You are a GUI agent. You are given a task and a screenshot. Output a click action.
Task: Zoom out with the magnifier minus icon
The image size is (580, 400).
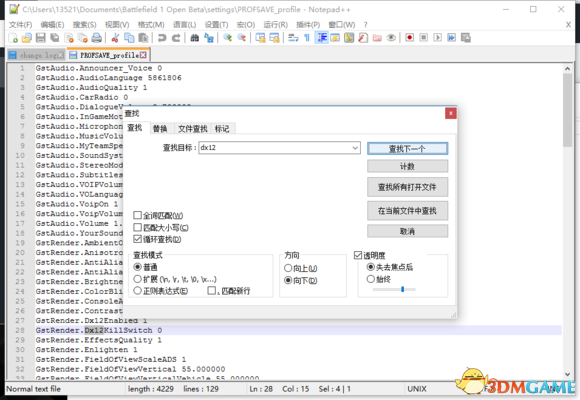pyautogui.click(x=242, y=38)
